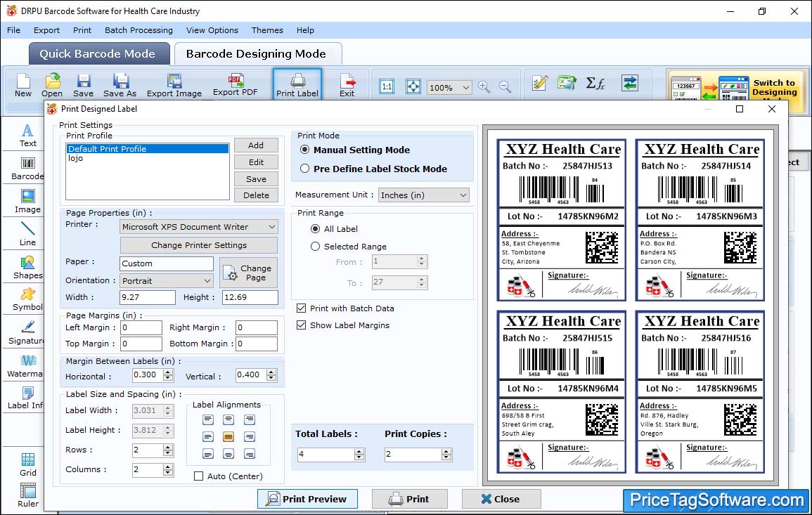Click the Page Width input field
The width and height of the screenshot is (812, 515).
[148, 297]
